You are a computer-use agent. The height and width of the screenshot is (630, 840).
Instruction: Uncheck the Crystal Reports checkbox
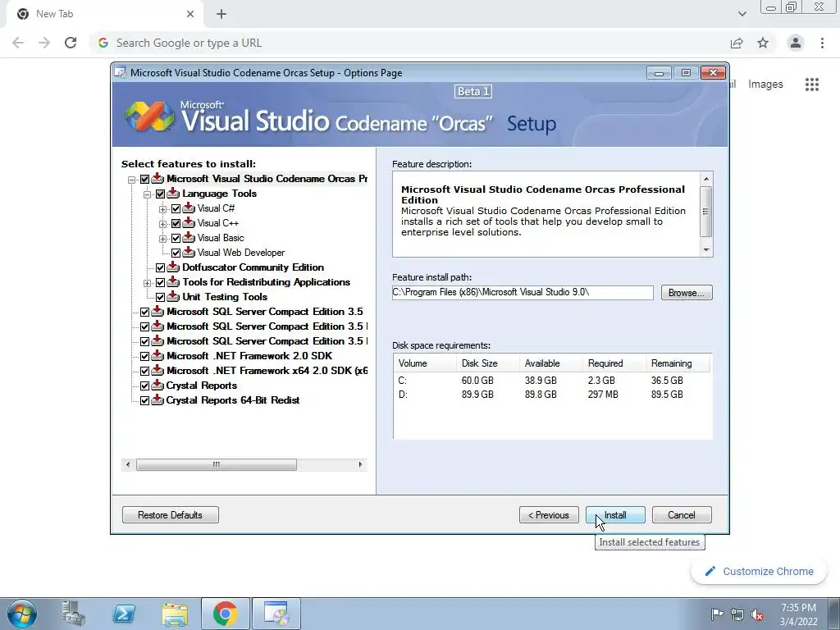(x=144, y=386)
